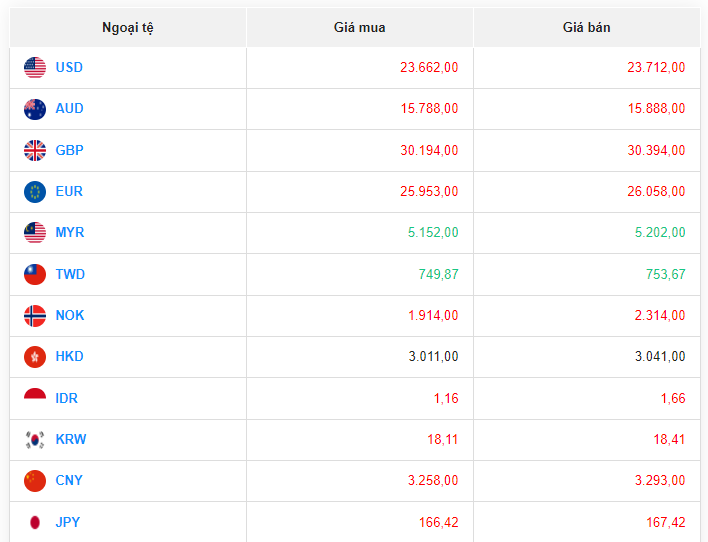This screenshot has width=708, height=542.
Task: Click the Japanese flag icon for JPY
Action: 35,522
